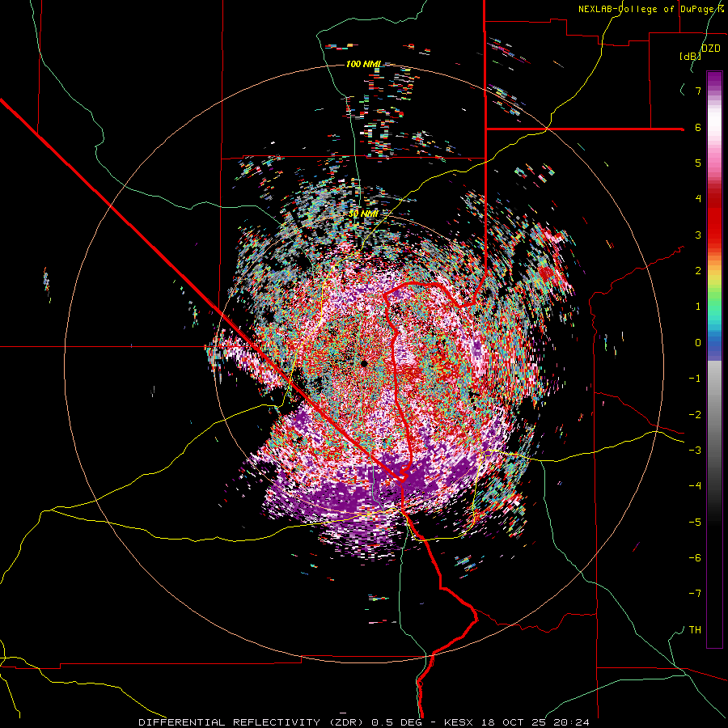Click the "100 NMI" range ring label
Viewport: 728px width, 728px height.
point(363,64)
